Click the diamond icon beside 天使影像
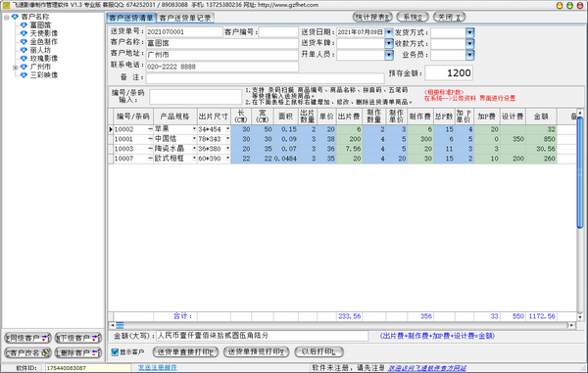 click(24, 33)
